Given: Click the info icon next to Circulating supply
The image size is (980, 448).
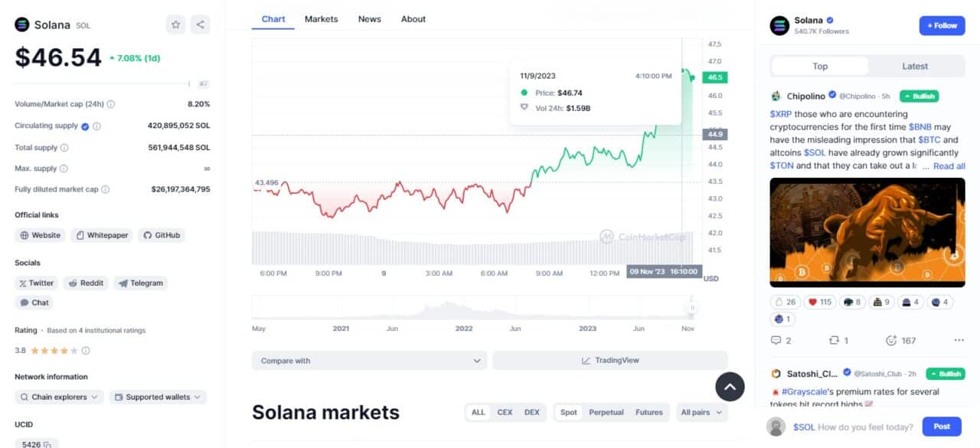Looking at the screenshot, I should (97, 126).
